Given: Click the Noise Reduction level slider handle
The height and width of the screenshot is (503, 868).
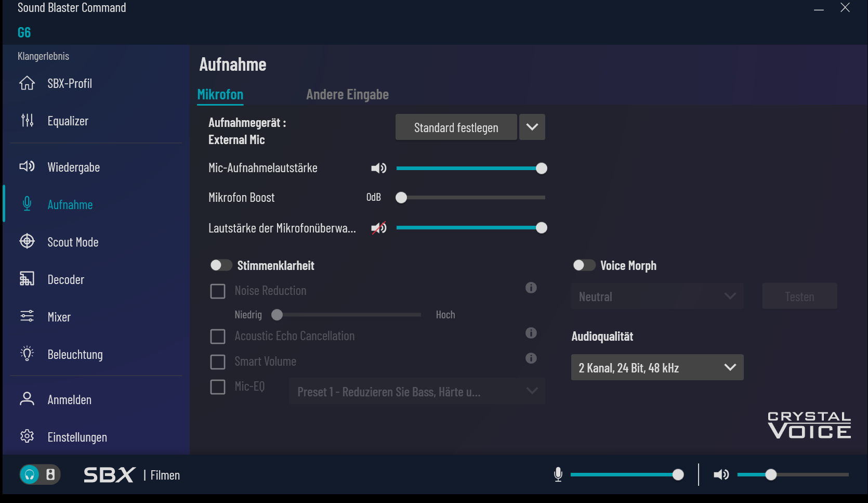Looking at the screenshot, I should click(x=277, y=315).
